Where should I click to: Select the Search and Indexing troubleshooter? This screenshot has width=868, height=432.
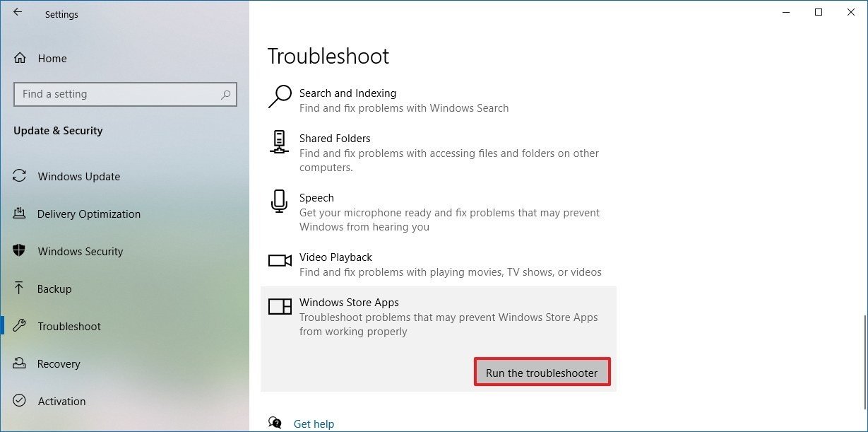(x=439, y=100)
